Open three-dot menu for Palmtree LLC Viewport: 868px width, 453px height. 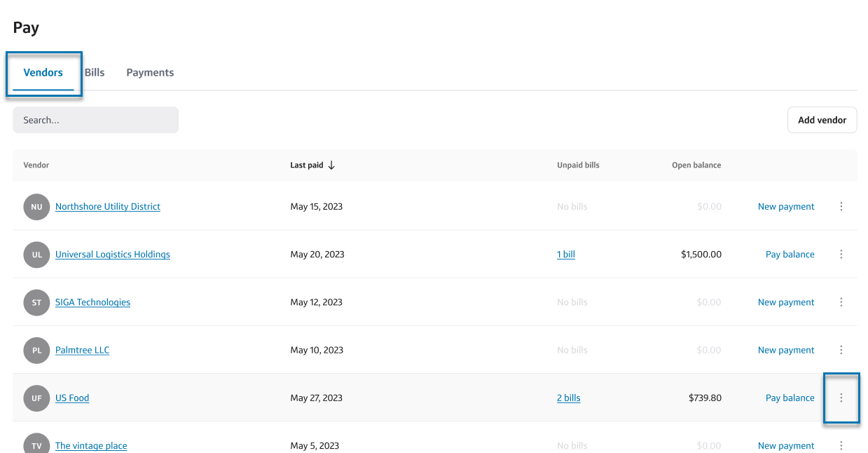pyautogui.click(x=841, y=350)
